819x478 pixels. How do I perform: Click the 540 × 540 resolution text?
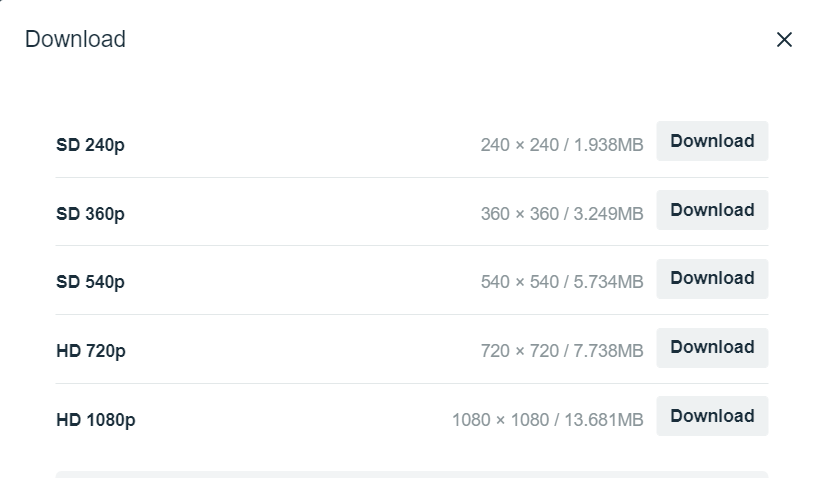click(519, 282)
